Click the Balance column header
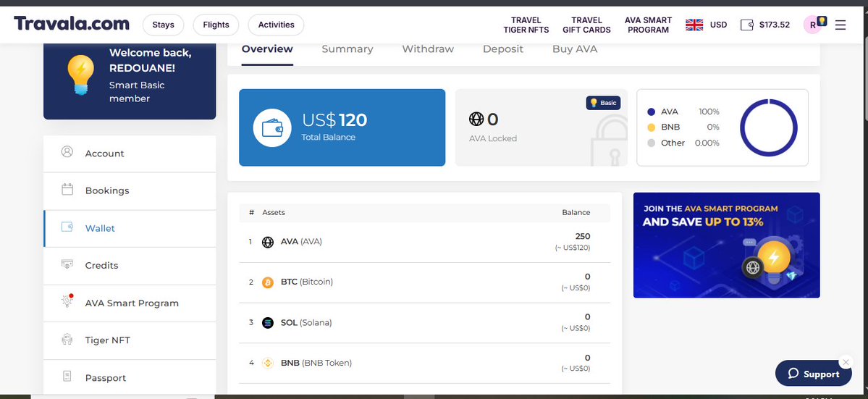868x399 pixels. tap(576, 212)
